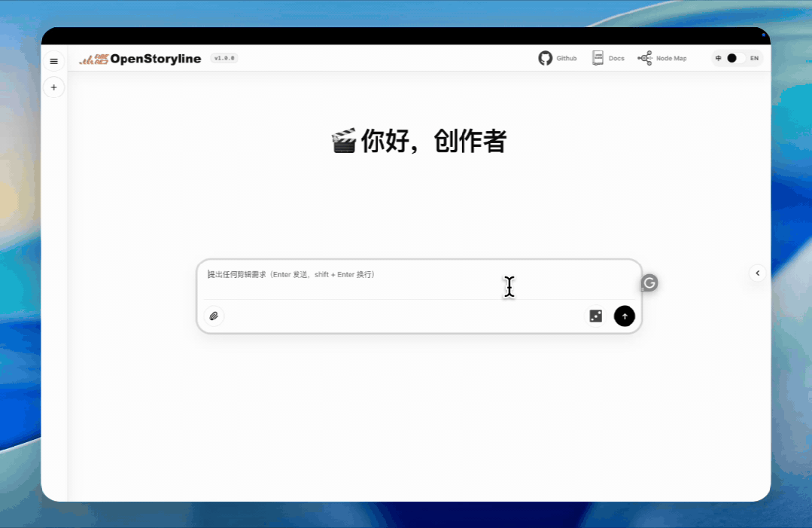Open the Node Map navigation item
This screenshot has width=812, height=528.
pyautogui.click(x=661, y=57)
